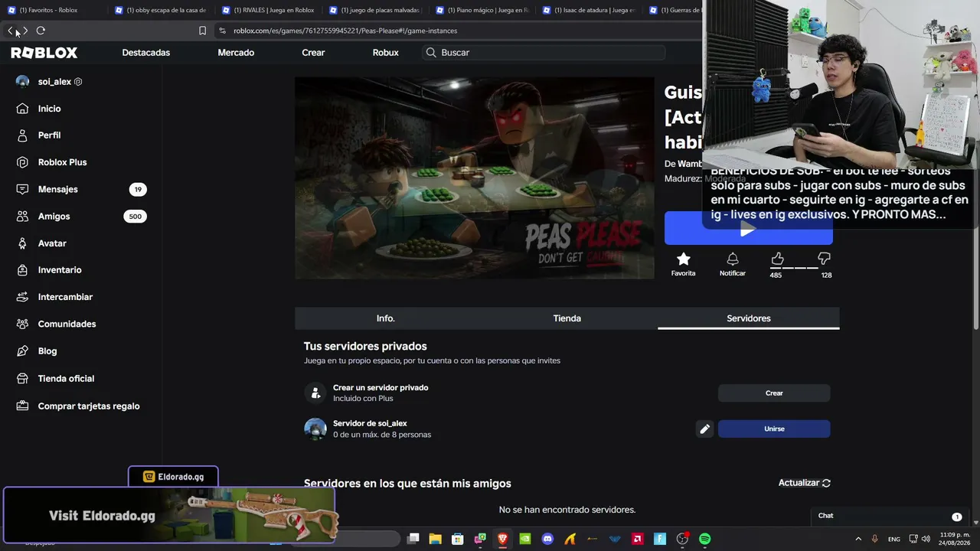The width and height of the screenshot is (980, 551).
Task: Click the Amigos label in the sidebar
Action: (54, 217)
